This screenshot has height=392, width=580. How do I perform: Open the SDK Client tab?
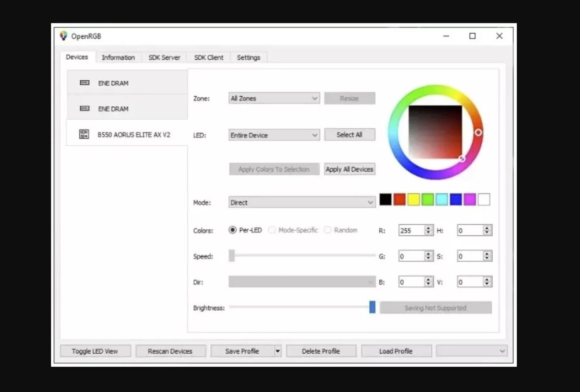[x=208, y=57]
